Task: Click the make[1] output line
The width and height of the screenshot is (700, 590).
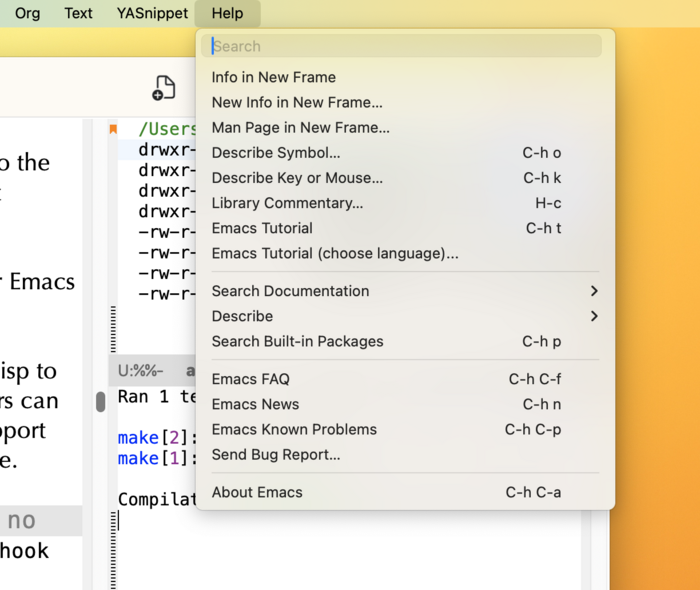Action: [157, 458]
